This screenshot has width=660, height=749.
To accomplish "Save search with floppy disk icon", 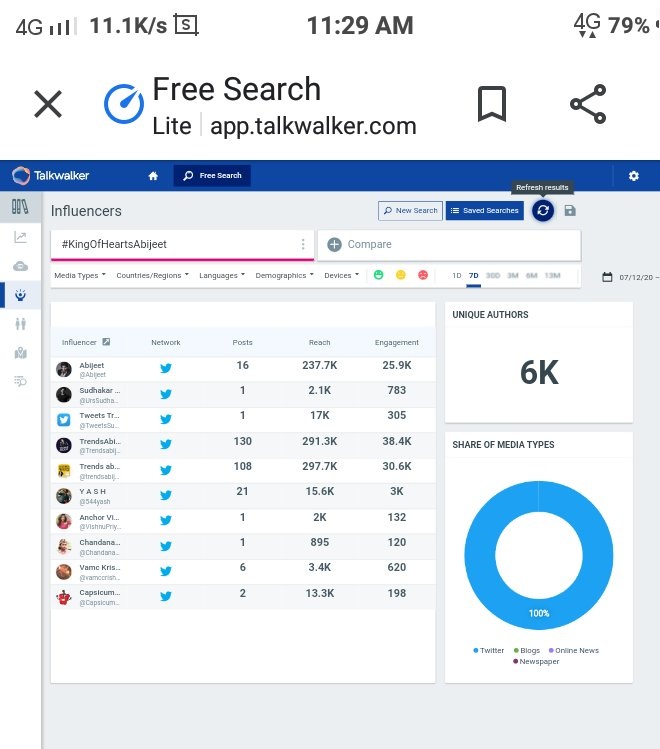I will (570, 210).
